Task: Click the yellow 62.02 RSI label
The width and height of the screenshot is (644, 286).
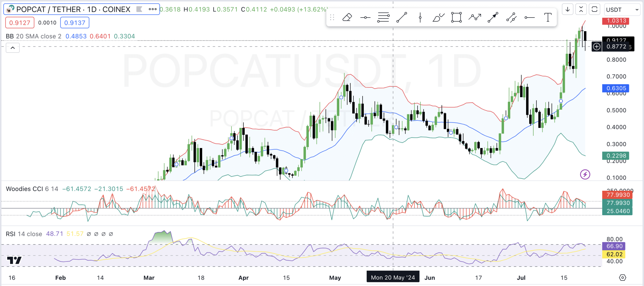Action: [x=613, y=254]
